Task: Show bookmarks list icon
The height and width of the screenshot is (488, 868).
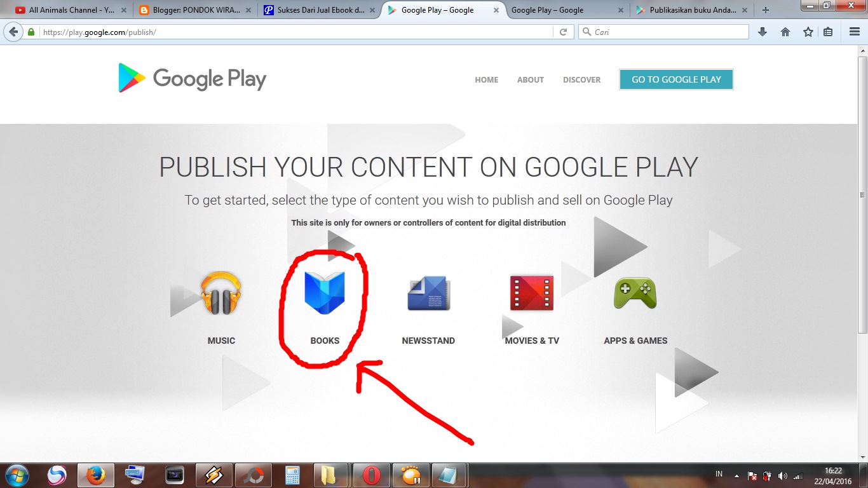Action: [x=828, y=32]
